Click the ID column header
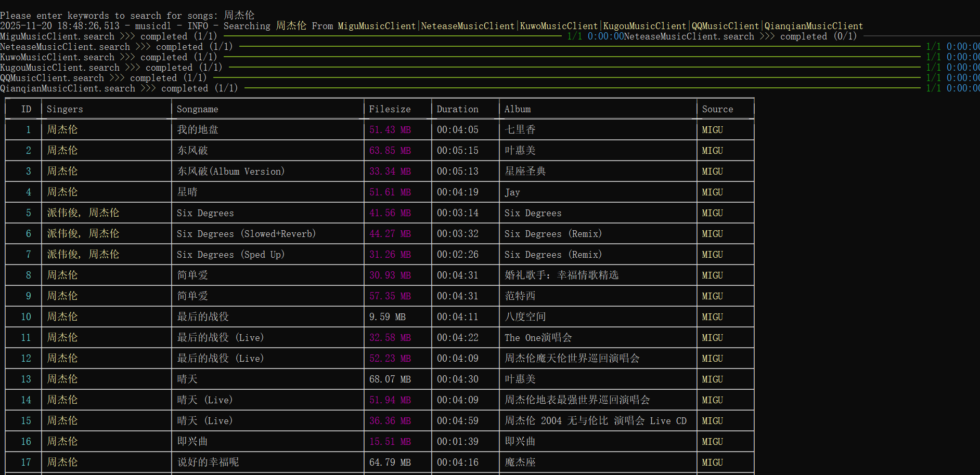The height and width of the screenshot is (475, 980). click(x=26, y=109)
